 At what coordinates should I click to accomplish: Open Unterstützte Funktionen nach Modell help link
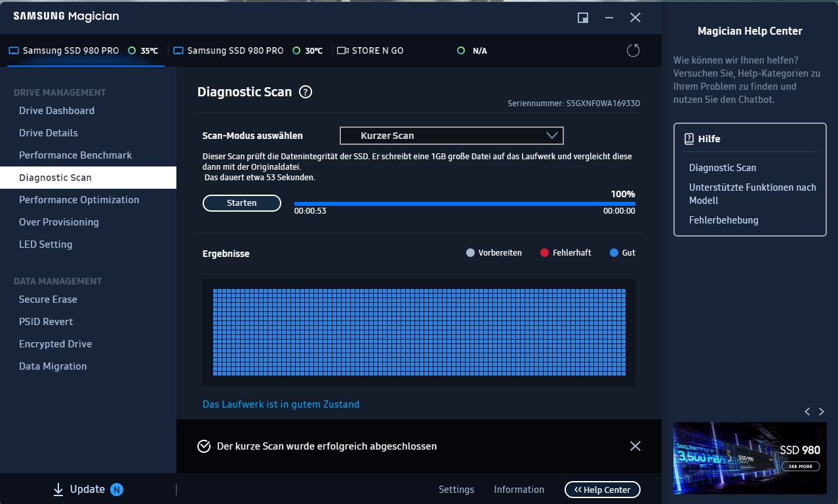pyautogui.click(x=753, y=194)
